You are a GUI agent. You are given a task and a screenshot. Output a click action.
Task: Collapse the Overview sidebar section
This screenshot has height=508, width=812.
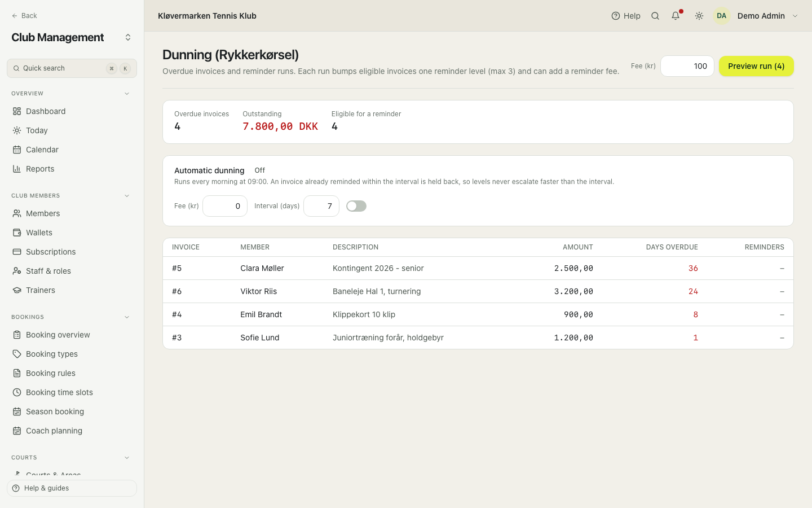[127, 94]
